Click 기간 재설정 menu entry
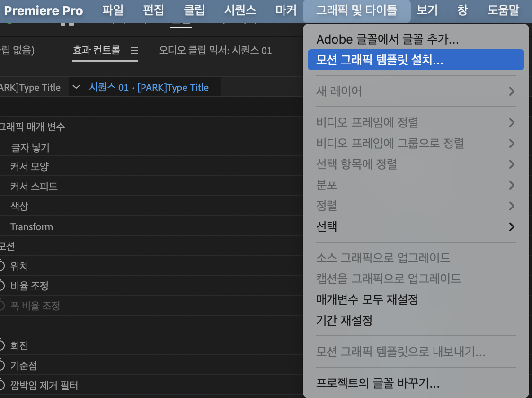Image resolution: width=532 pixels, height=398 pixels. 416,320
